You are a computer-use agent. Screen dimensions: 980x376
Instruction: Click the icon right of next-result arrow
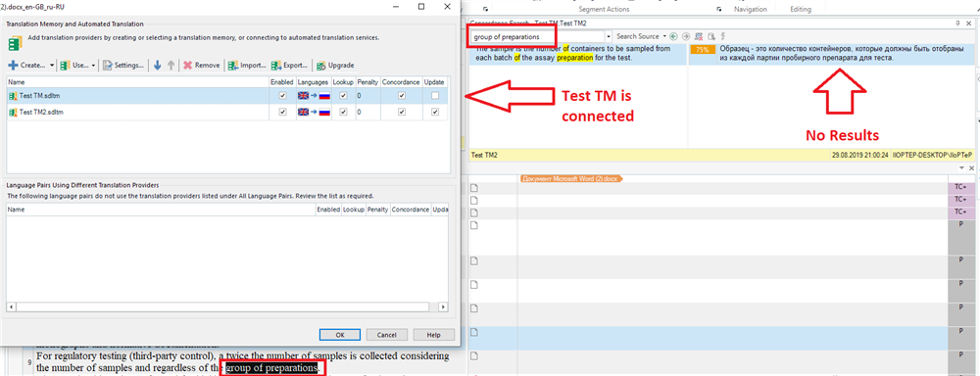[x=700, y=37]
